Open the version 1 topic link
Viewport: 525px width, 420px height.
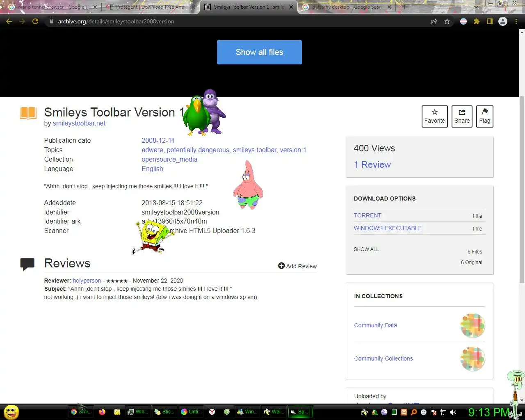coord(293,150)
